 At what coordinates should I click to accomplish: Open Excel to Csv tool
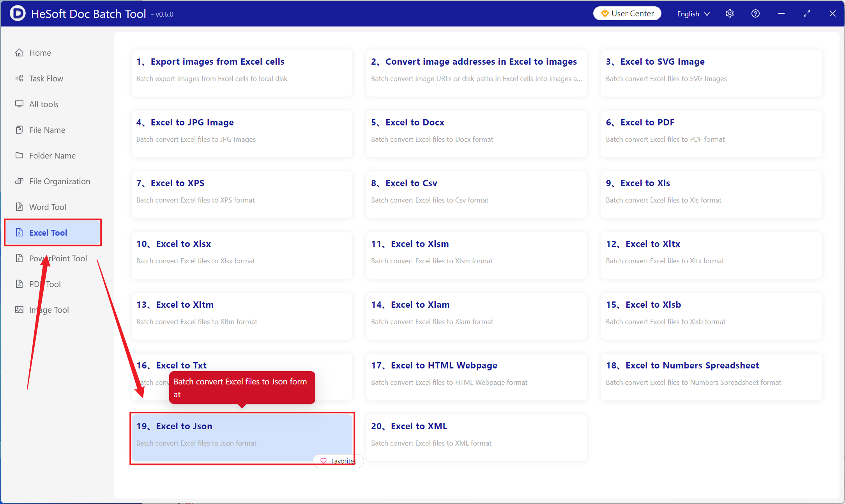pyautogui.click(x=477, y=195)
